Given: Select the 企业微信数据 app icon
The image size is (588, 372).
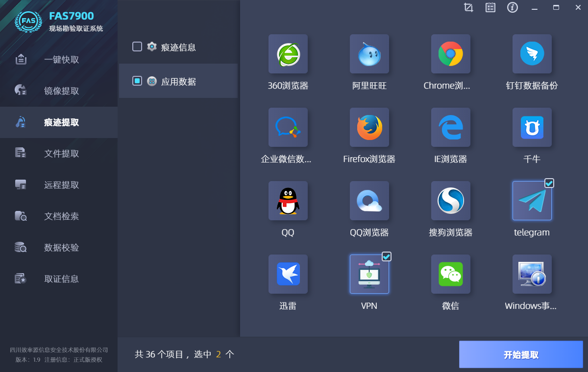Looking at the screenshot, I should coord(288,127).
